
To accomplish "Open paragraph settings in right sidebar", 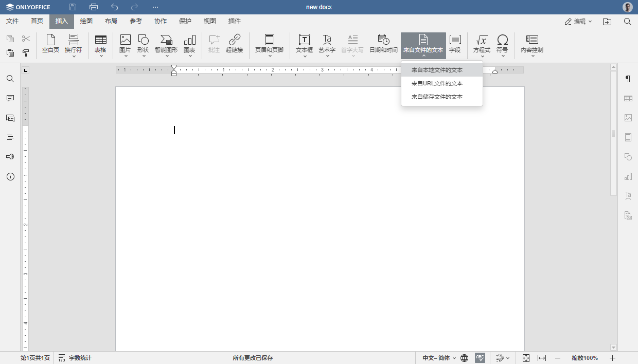I will pos(628,79).
